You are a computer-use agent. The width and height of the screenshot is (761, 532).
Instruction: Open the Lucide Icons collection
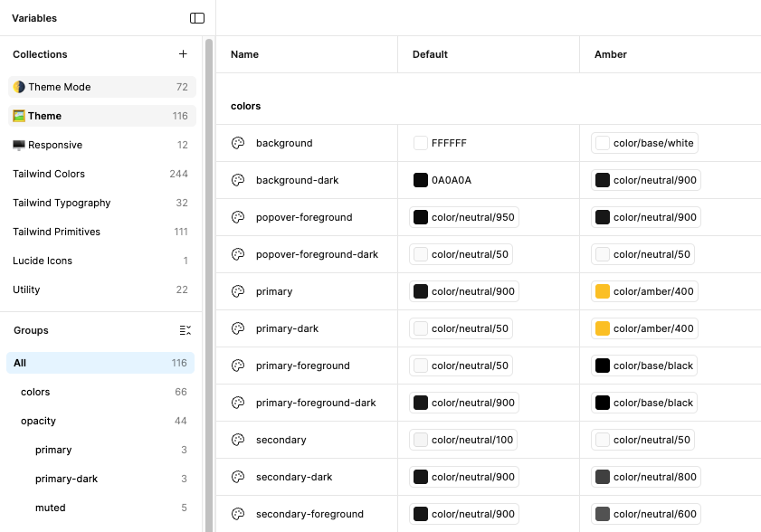43,261
